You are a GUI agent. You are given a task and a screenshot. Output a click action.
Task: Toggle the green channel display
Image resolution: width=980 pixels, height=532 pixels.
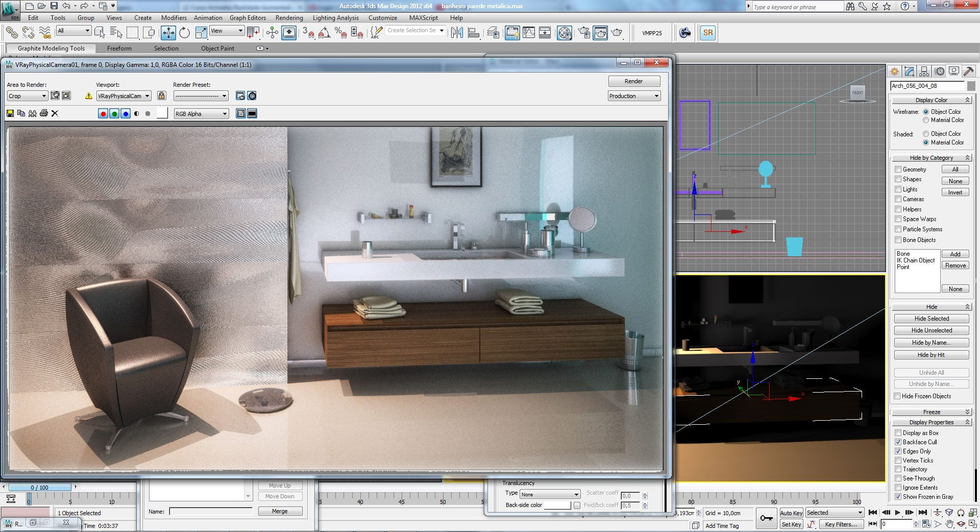pyautogui.click(x=114, y=114)
